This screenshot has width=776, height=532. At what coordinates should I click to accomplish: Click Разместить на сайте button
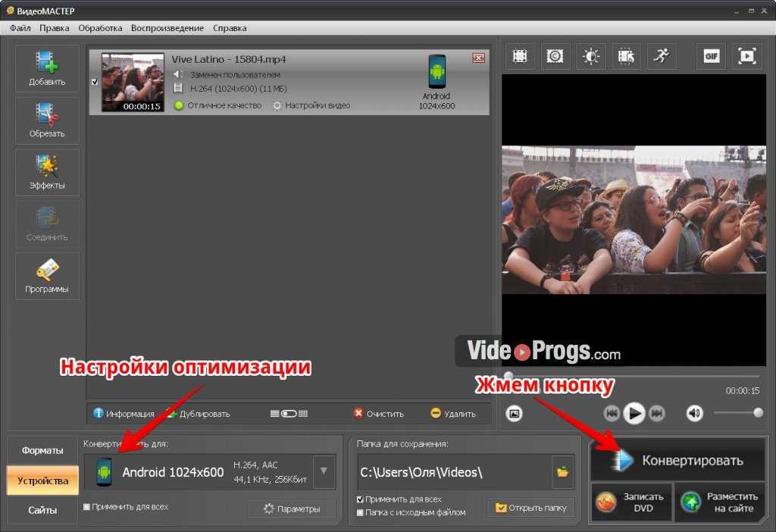[720, 502]
